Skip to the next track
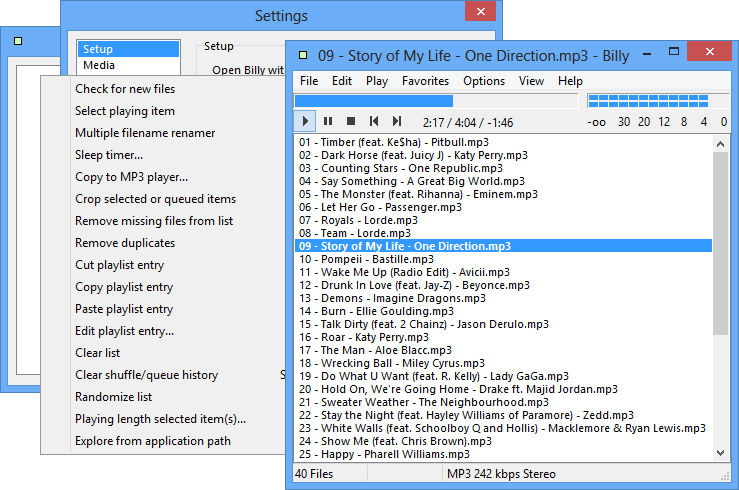Viewport: 739px width, 490px height. point(397,122)
